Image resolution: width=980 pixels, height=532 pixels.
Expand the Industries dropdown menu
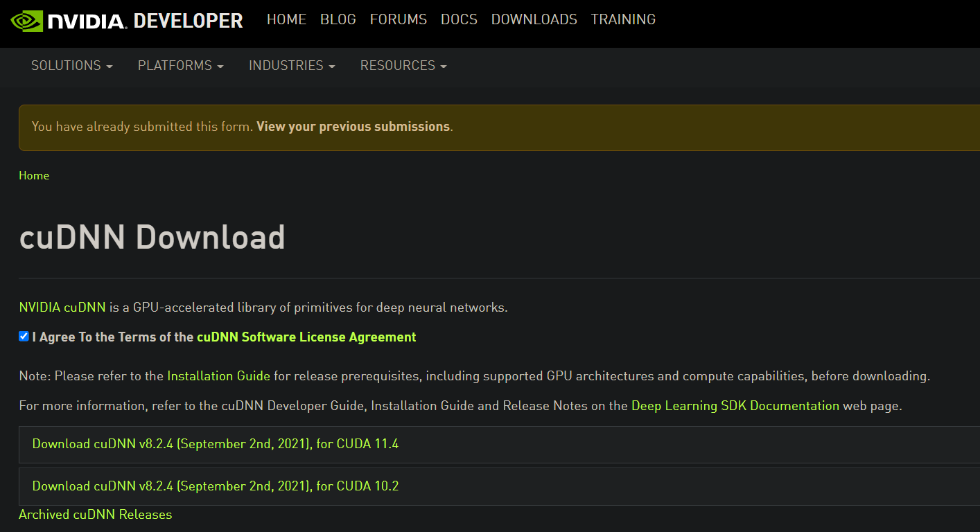[292, 65]
